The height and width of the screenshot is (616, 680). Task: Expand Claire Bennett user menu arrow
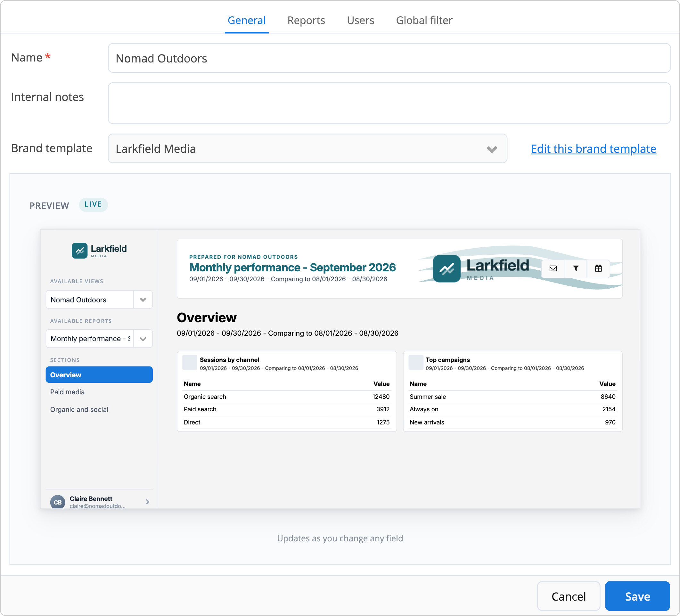point(147,502)
